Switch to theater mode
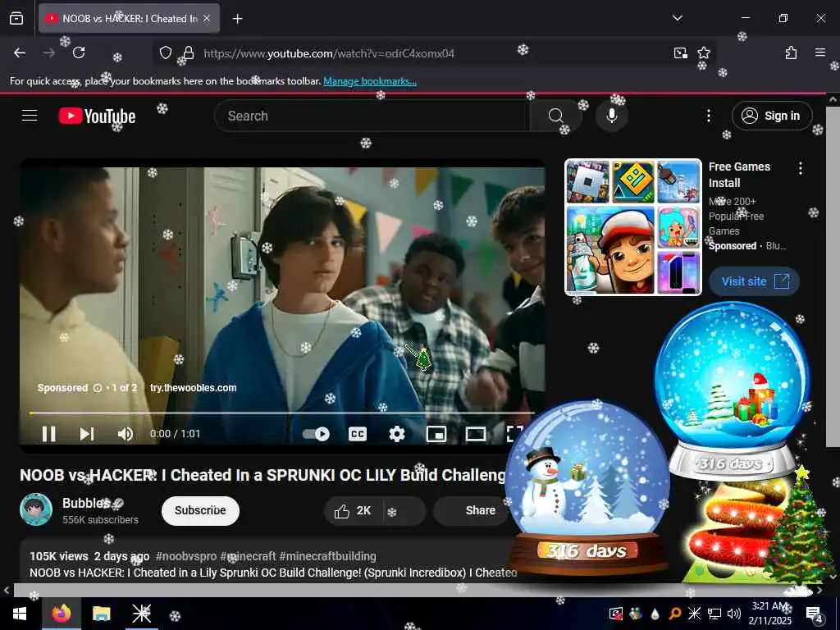The image size is (840, 630). 475,433
